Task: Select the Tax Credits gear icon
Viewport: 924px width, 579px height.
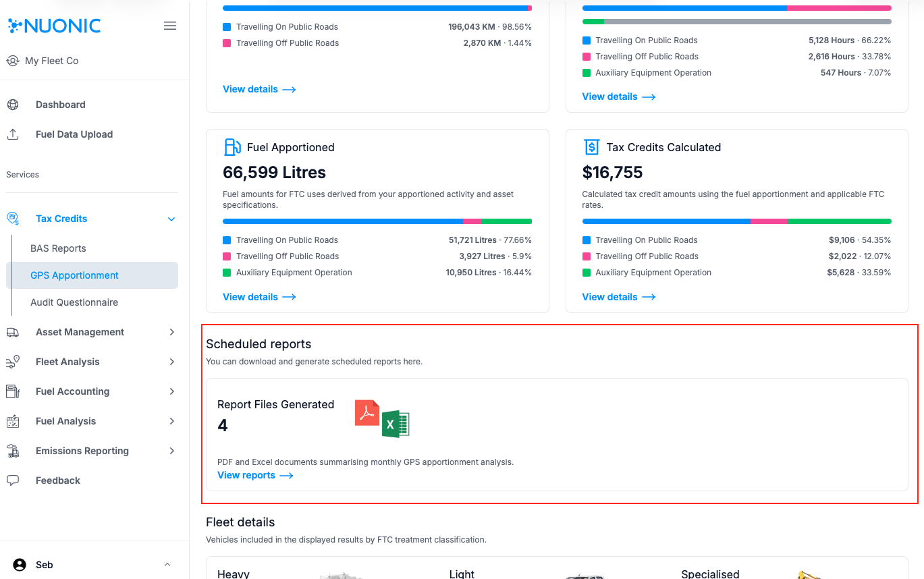Action: 13,218
